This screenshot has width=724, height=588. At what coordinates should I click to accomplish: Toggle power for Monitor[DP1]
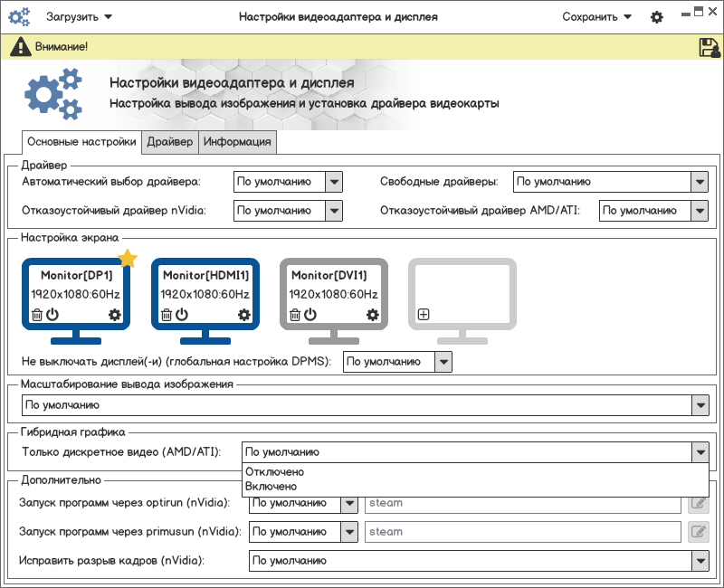[x=52, y=314]
